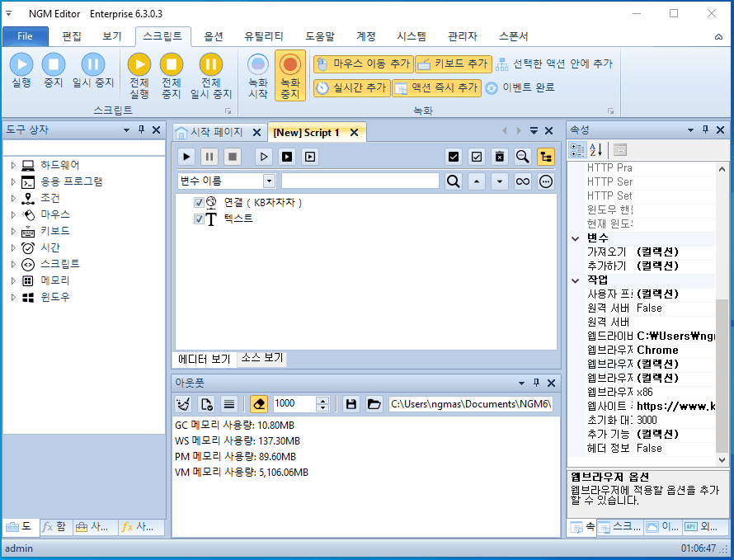This screenshot has width=734, height=560.
Task: Click the toolbox search field
Action: (84, 148)
